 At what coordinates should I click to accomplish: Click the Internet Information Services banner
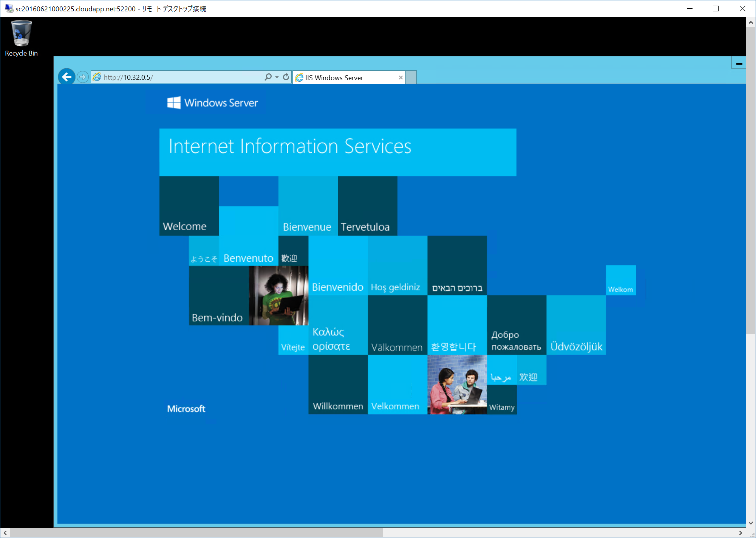coord(338,152)
